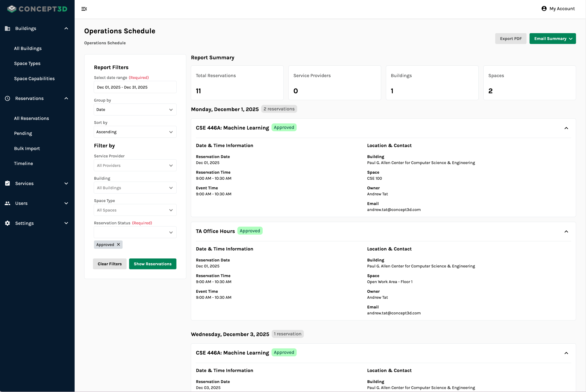Click the Show Reservations button

tap(152, 264)
